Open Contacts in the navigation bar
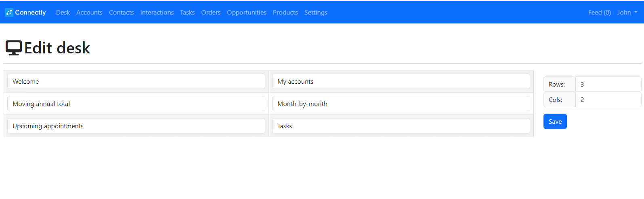The width and height of the screenshot is (644, 199). click(121, 13)
